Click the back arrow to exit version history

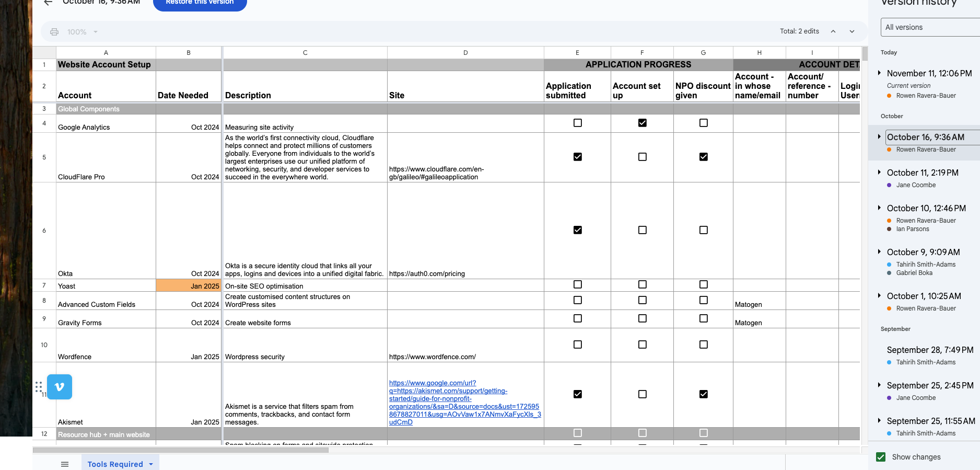[x=48, y=3]
